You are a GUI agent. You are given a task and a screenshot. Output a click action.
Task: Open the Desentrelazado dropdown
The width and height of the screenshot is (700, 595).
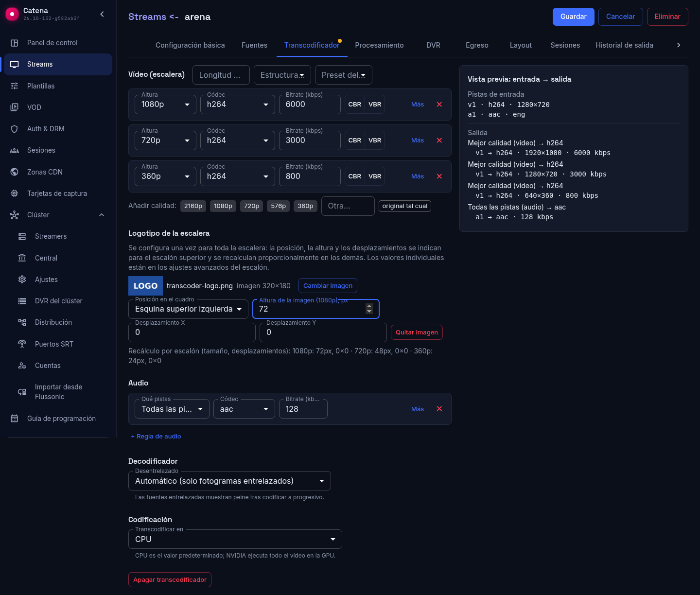click(229, 481)
